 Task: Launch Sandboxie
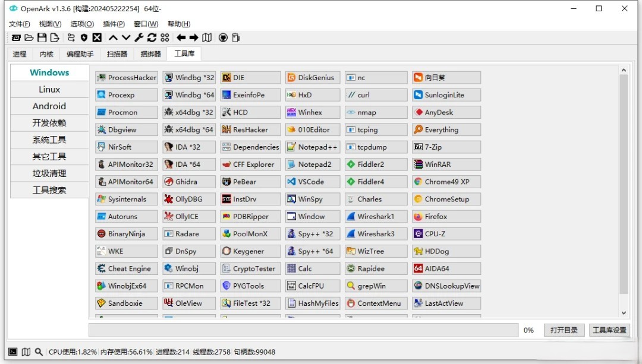point(127,303)
